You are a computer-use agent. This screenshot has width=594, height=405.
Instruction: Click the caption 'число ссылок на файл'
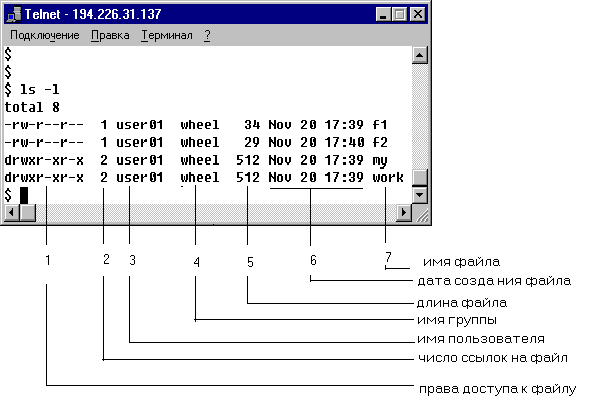click(493, 358)
